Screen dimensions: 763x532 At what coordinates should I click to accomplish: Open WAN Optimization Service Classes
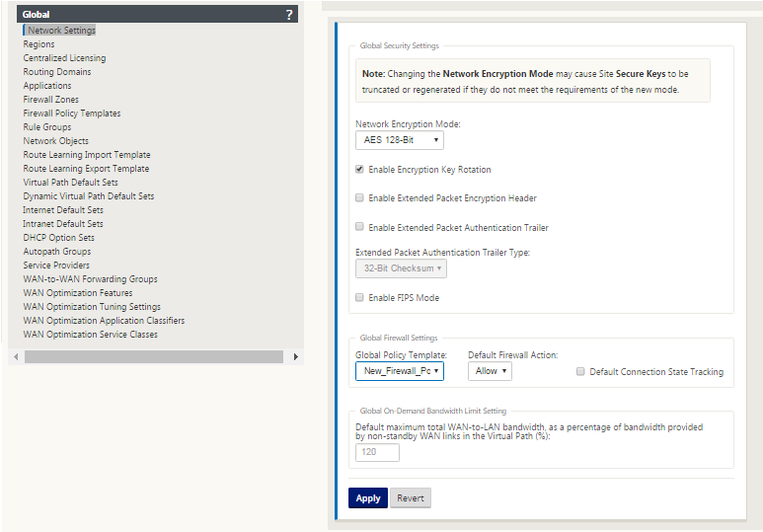click(x=91, y=335)
